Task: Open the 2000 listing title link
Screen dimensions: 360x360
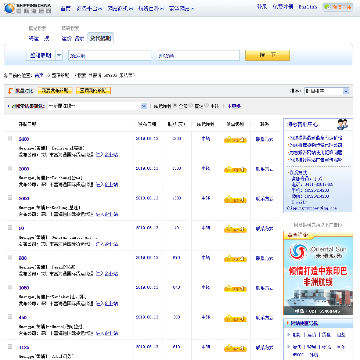Action: pos(24,169)
